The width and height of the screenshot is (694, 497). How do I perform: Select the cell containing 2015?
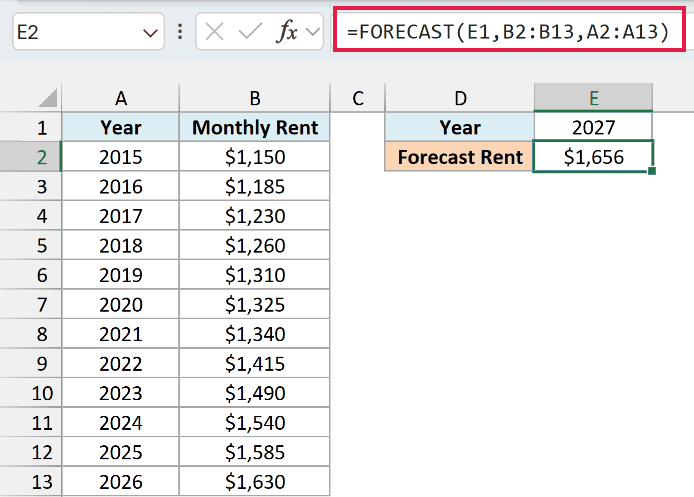[121, 157]
